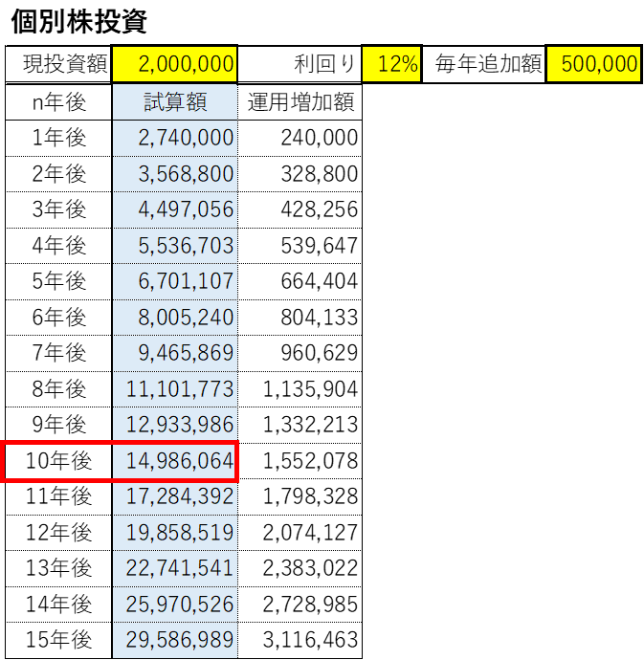This screenshot has height=660, width=644.
Task: Click the 2年後 row label
Action: click(x=58, y=174)
